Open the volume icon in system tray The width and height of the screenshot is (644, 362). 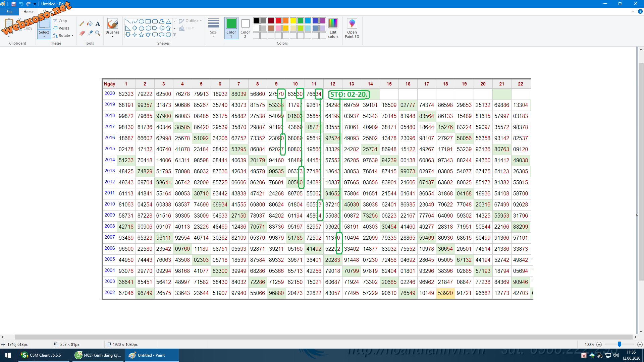click(616, 355)
